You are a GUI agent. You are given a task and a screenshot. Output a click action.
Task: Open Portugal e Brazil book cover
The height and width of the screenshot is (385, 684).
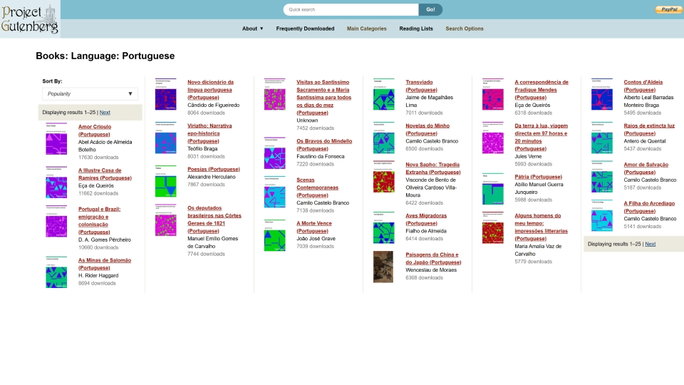point(56,221)
